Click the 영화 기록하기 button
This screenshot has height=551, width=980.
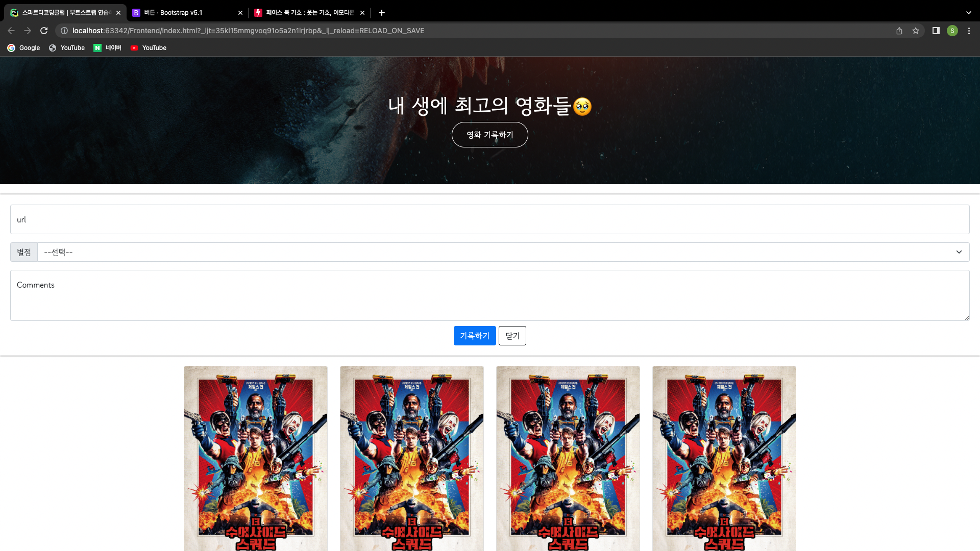pos(490,135)
